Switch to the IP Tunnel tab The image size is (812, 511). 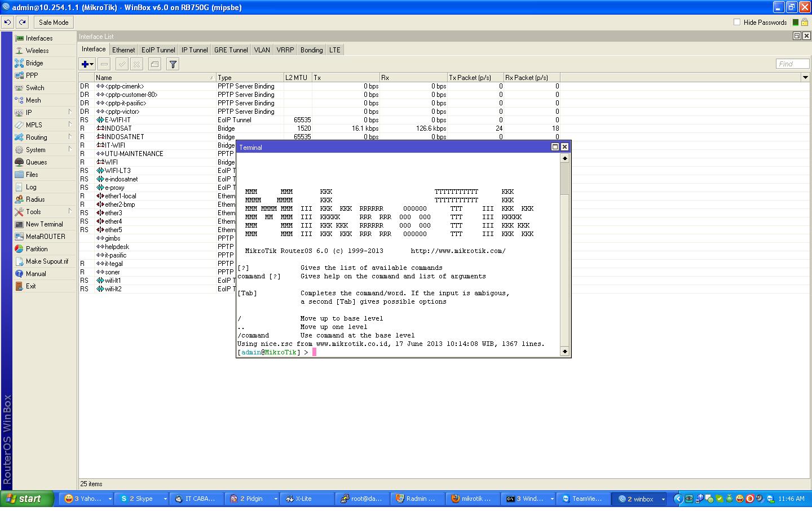pos(195,50)
